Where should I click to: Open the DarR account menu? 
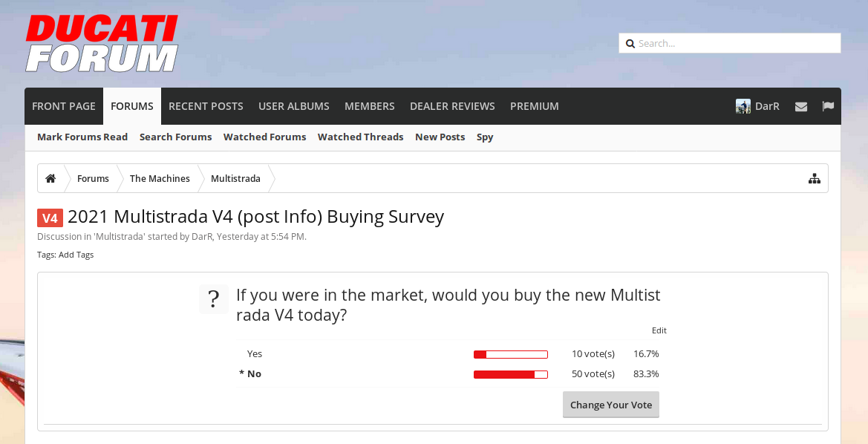[767, 106]
